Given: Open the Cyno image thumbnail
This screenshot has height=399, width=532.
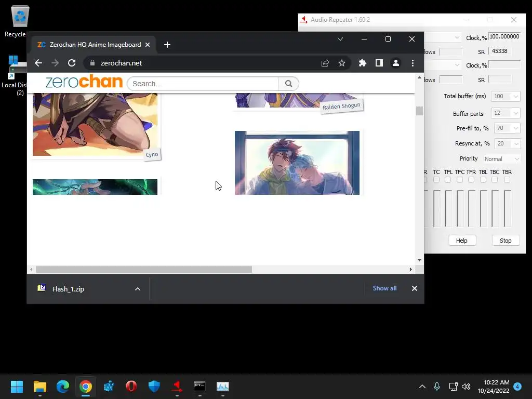Looking at the screenshot, I should [x=95, y=125].
